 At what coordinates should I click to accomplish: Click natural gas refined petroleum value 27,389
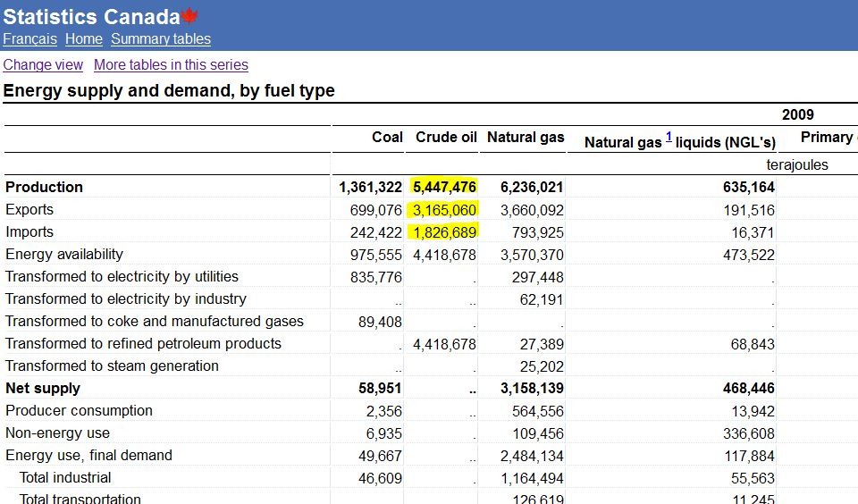pos(542,344)
